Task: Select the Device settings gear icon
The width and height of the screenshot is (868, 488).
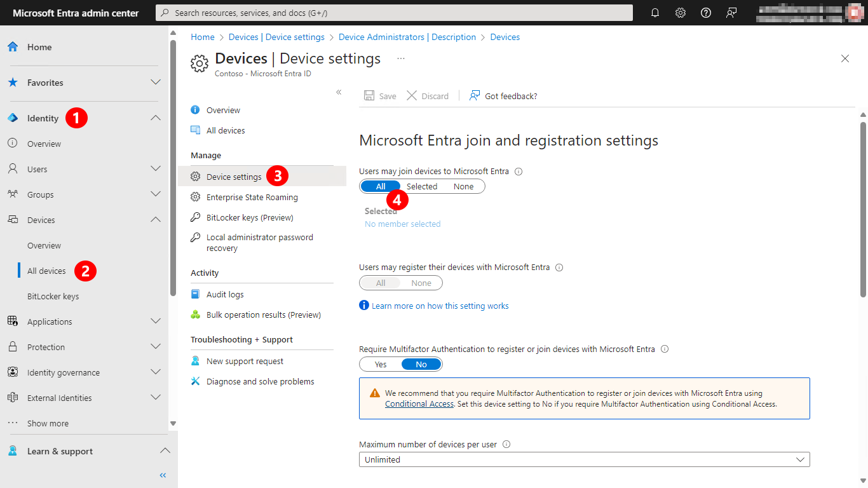Action: tap(196, 177)
